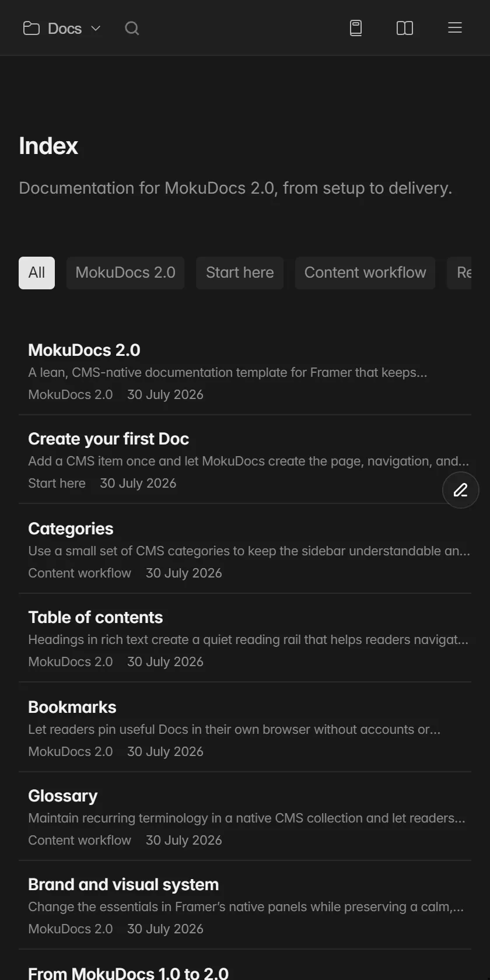The width and height of the screenshot is (490, 980).
Task: Filter by MokuDocs 2.0 category chip
Action: [125, 272]
